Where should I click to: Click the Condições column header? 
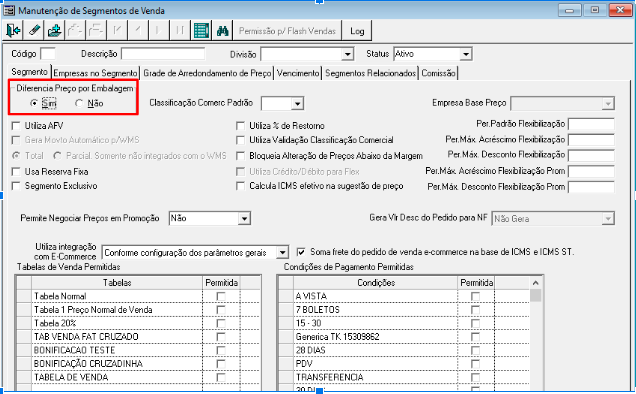tap(376, 283)
